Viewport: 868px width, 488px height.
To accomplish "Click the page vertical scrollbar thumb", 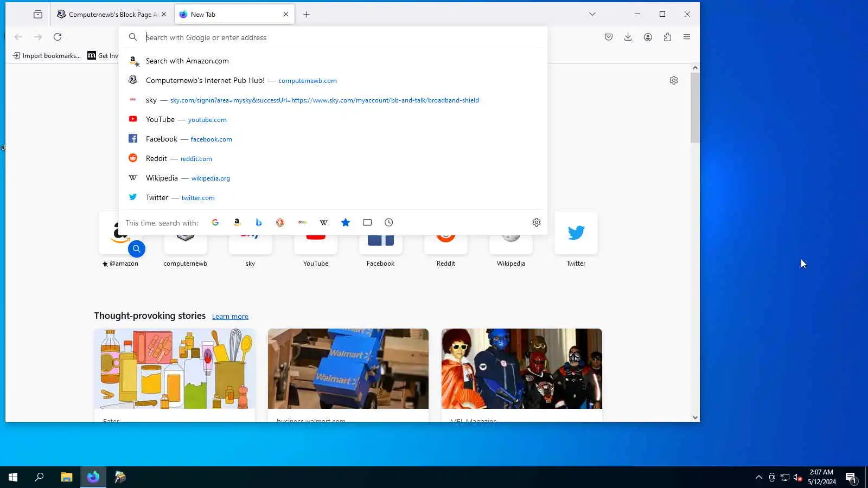I will tap(695, 107).
